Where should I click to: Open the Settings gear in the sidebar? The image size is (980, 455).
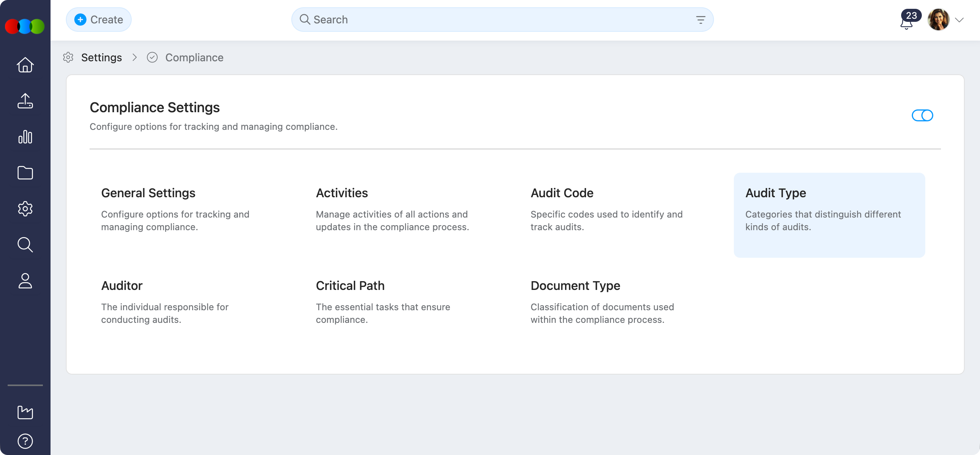coord(25,209)
